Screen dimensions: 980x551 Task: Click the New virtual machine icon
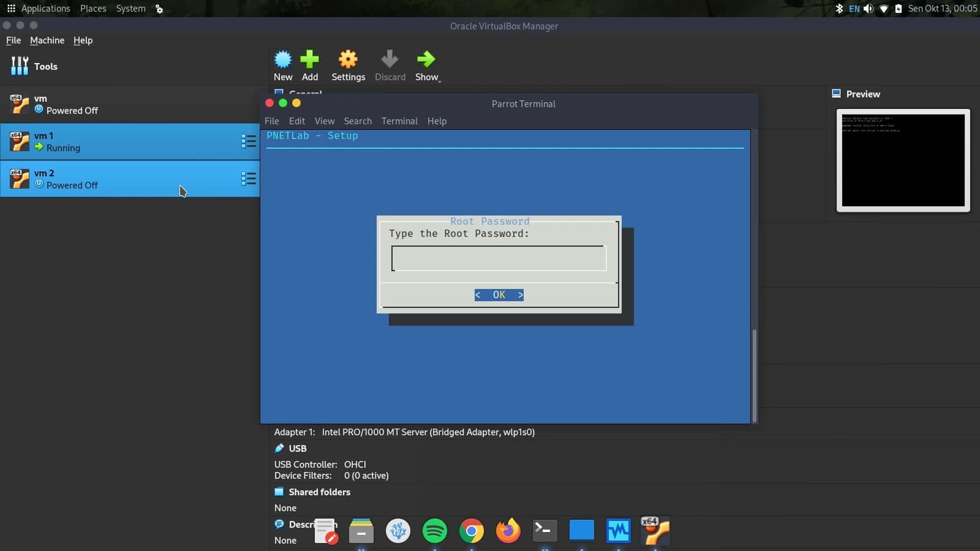click(282, 59)
